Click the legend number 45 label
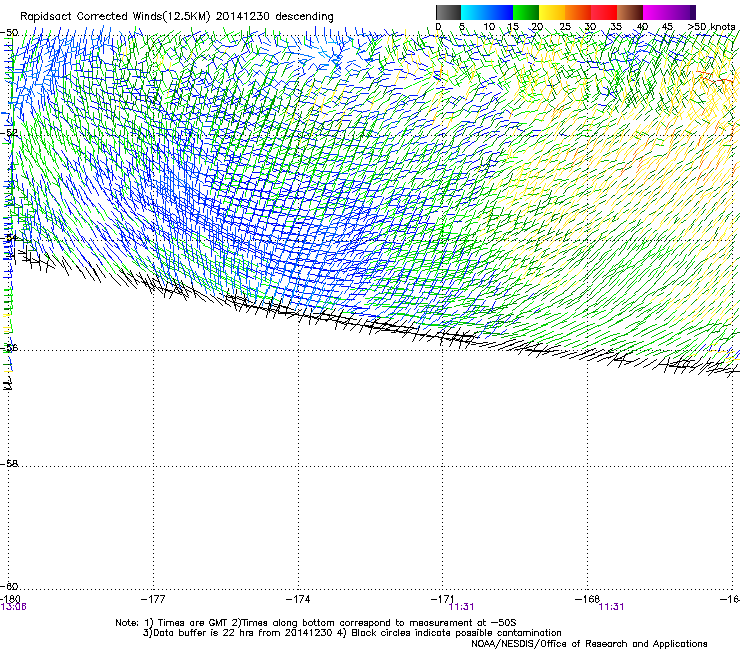This screenshot has width=740, height=650. click(667, 27)
